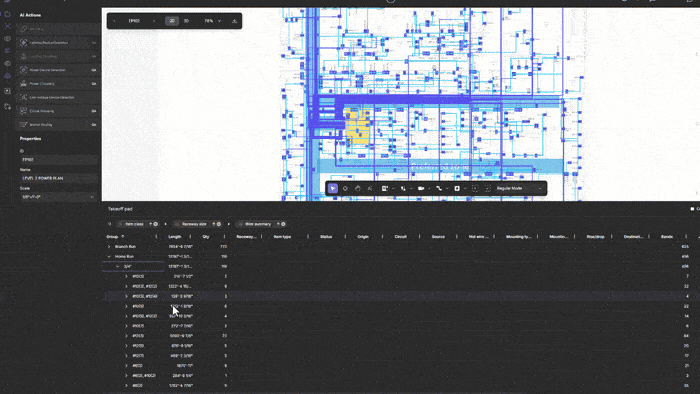Click the square junction box tool
This screenshot has width=700, height=394.
tap(457, 189)
